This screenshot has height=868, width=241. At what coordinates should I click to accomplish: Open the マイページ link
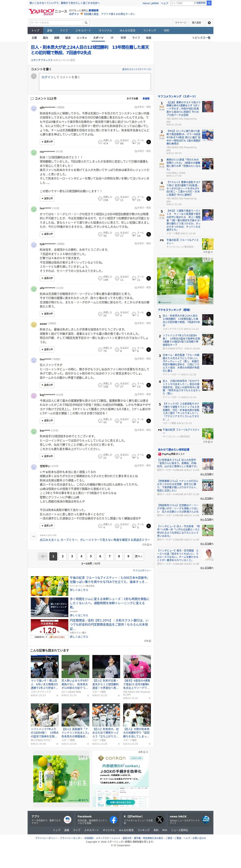(x=181, y=23)
